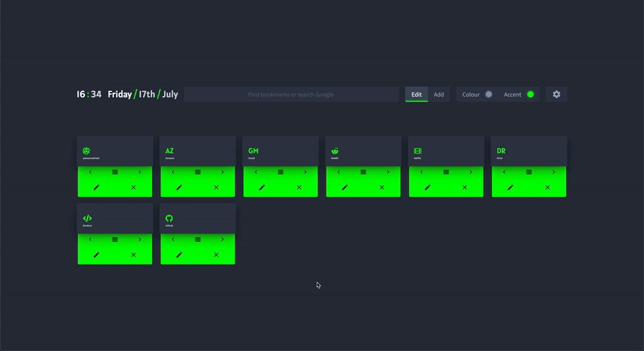The width and height of the screenshot is (644, 351).
Task: Click the Gmail drag handle icon
Action: pos(281,172)
